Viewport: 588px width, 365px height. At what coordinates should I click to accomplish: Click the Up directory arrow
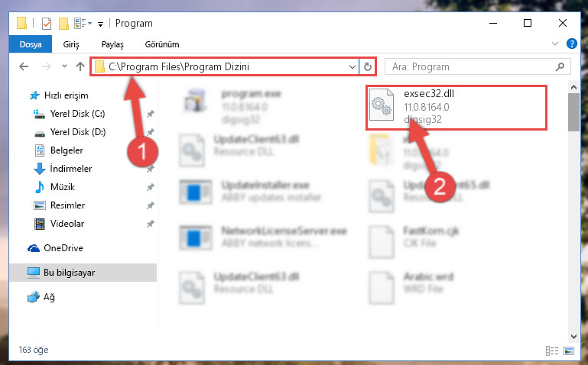80,66
